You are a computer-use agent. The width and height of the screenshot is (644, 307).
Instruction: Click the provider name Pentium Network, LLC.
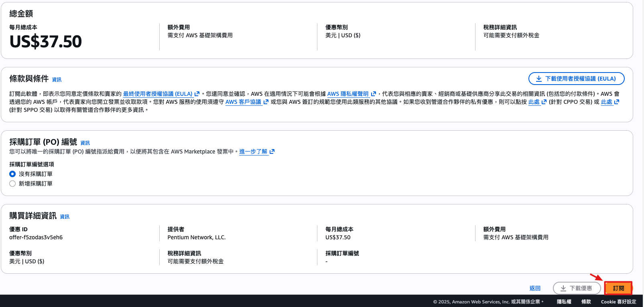coord(197,237)
